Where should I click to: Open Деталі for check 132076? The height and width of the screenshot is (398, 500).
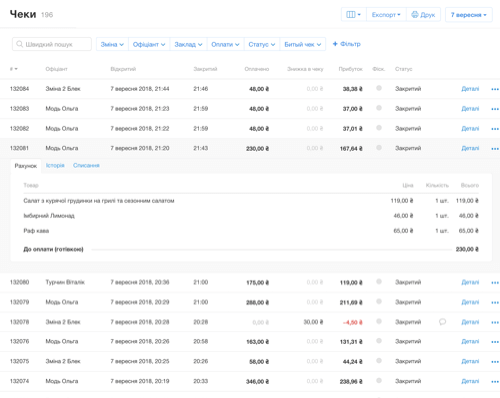(470, 342)
